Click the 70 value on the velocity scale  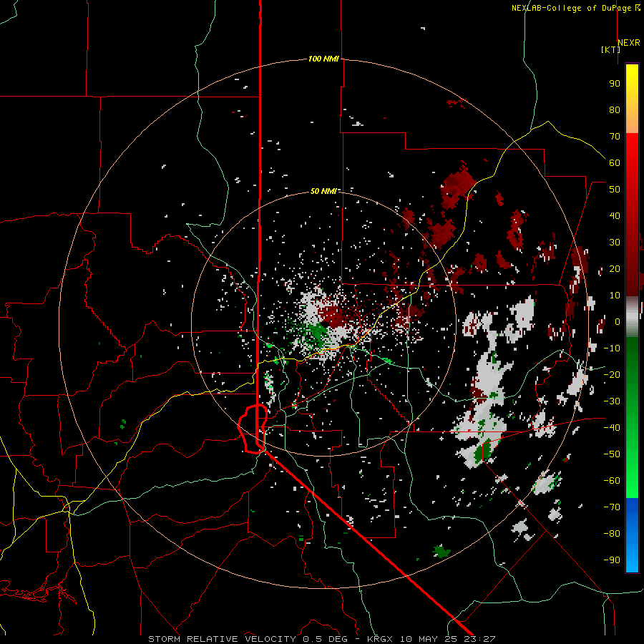coord(615,137)
